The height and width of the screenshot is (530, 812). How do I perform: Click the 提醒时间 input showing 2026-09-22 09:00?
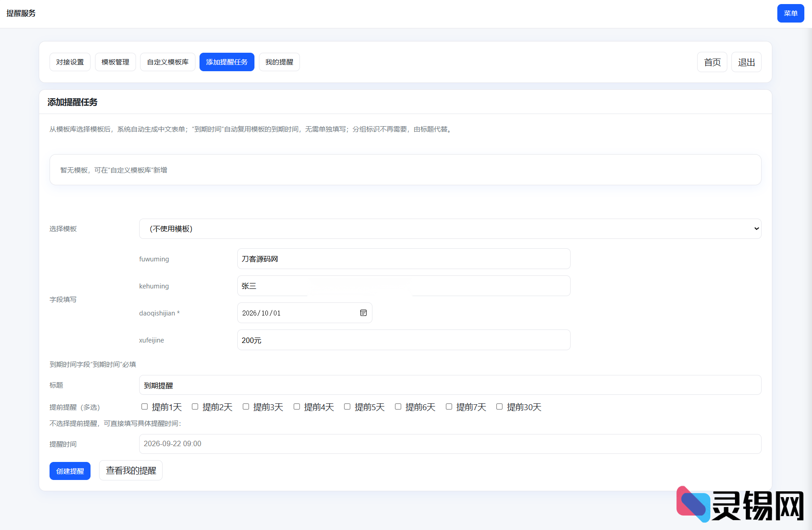tap(449, 444)
